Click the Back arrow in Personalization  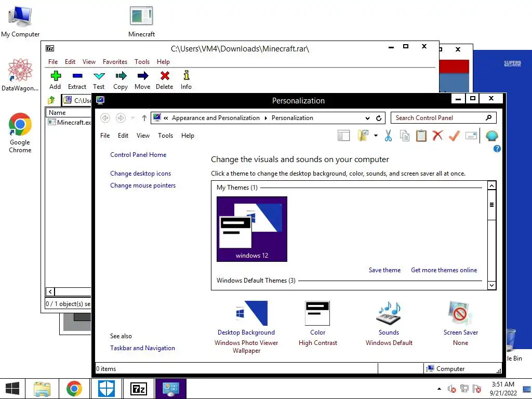click(x=105, y=118)
